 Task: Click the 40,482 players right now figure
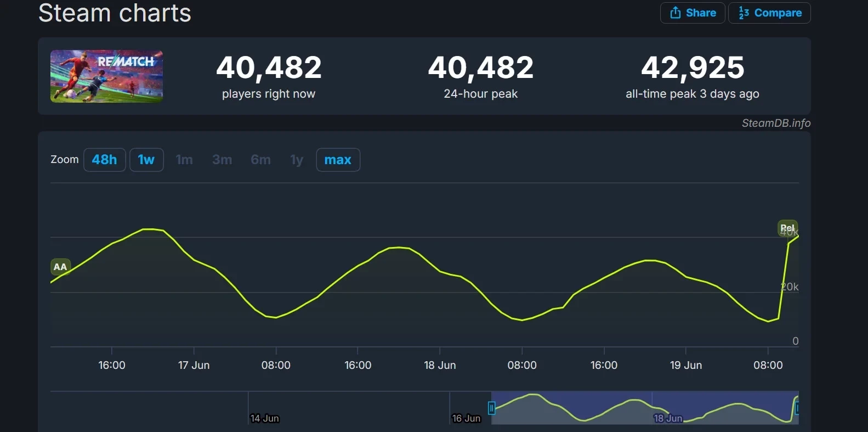[x=269, y=68]
